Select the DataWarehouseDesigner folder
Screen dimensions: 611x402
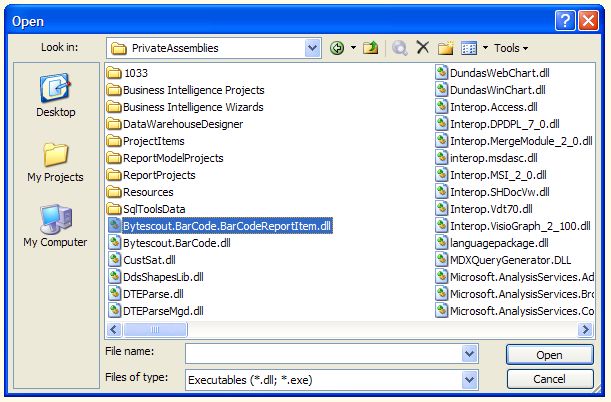pyautogui.click(x=175, y=124)
